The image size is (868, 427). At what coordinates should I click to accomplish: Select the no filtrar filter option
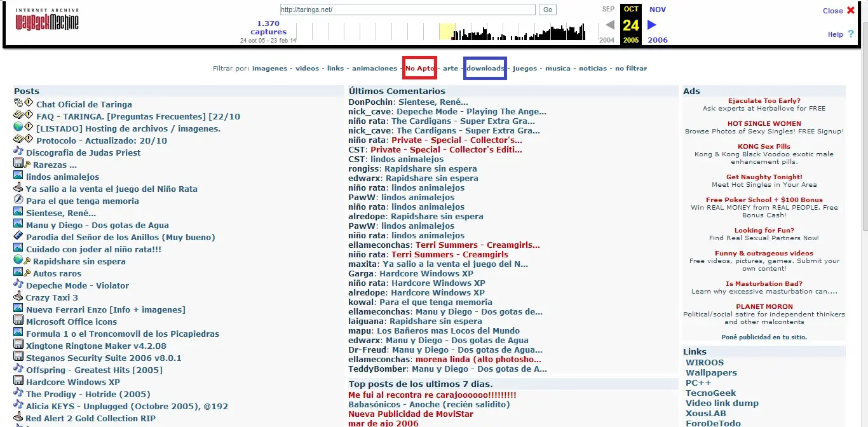631,68
